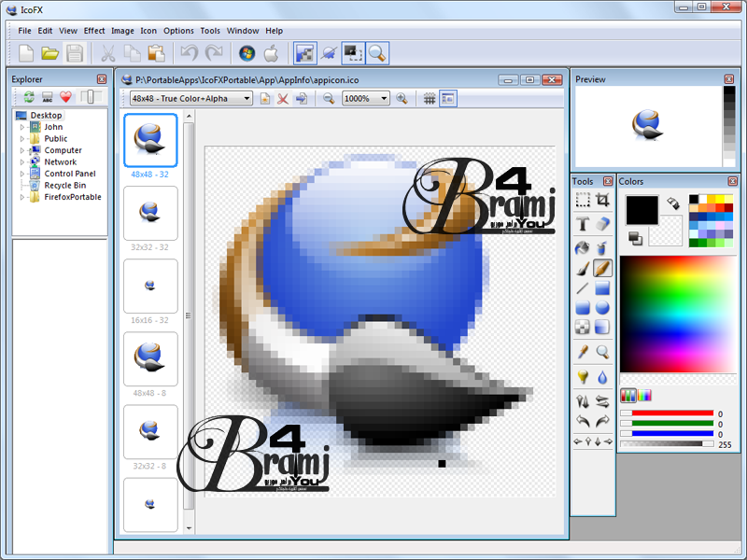Swap foreground and background colors
747x560 pixels.
point(673,203)
